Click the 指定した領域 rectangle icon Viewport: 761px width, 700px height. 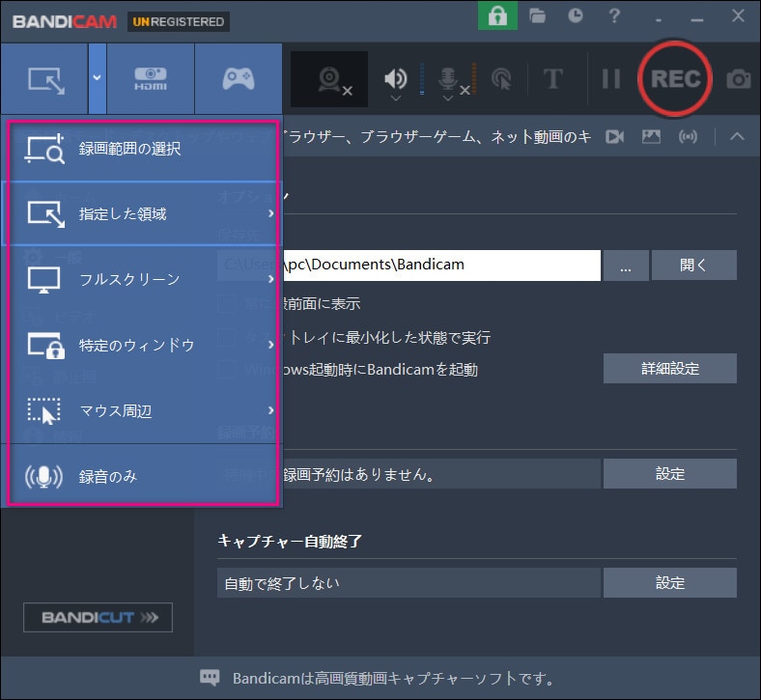45,214
